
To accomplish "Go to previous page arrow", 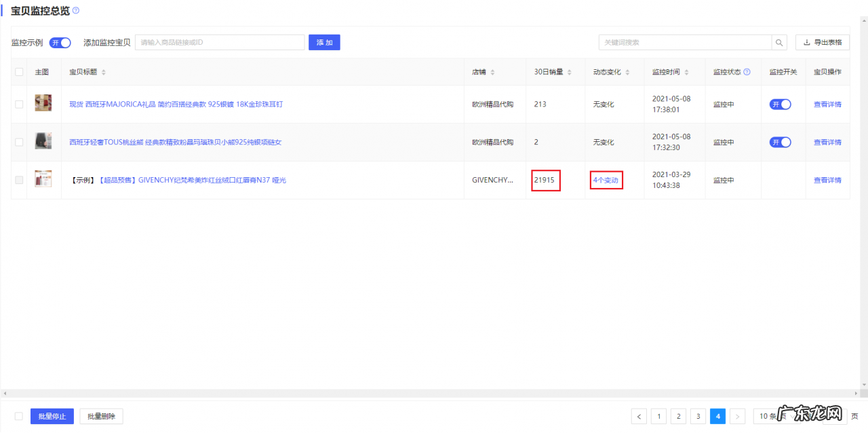I will pyautogui.click(x=639, y=416).
